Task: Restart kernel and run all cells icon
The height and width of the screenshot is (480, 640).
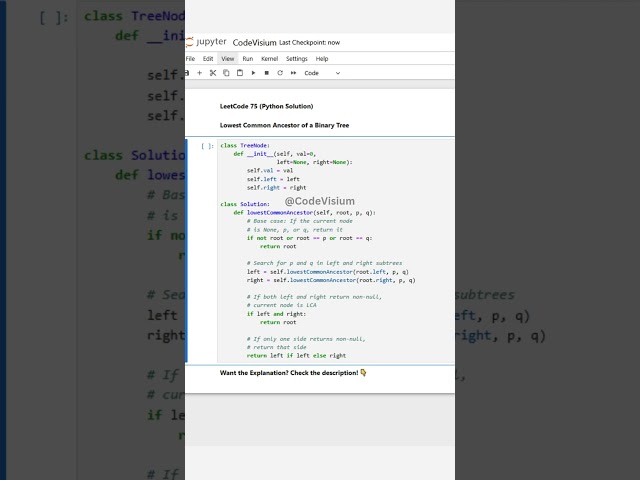Action: click(293, 73)
